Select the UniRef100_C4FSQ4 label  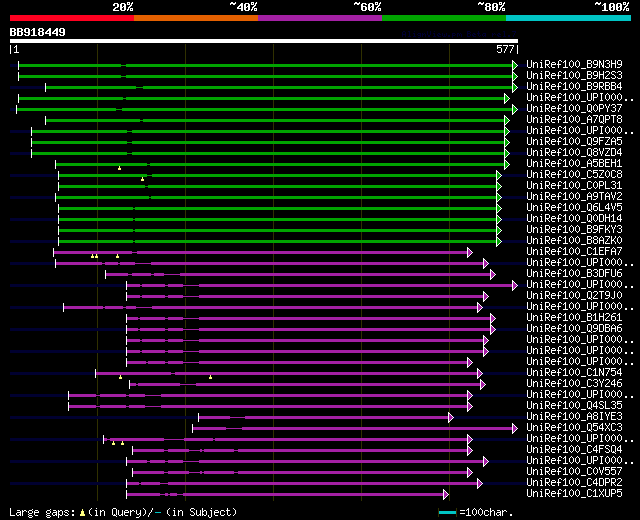(x=574, y=450)
